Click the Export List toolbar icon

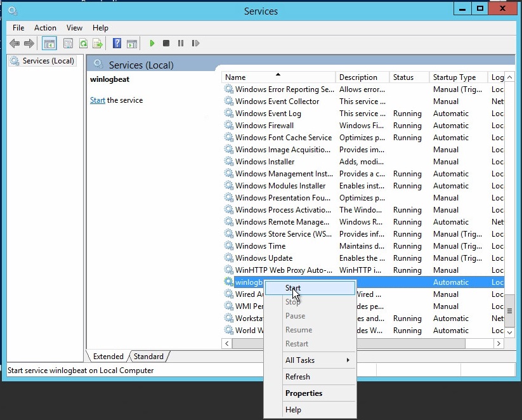[98, 43]
